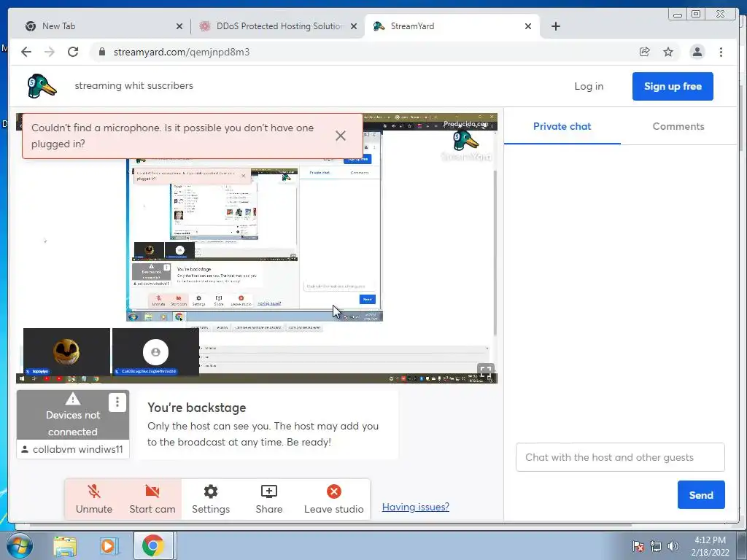Image resolution: width=747 pixels, height=560 pixels.
Task: Switch to DDoS Protected Hosting tab
Action: 279,26
